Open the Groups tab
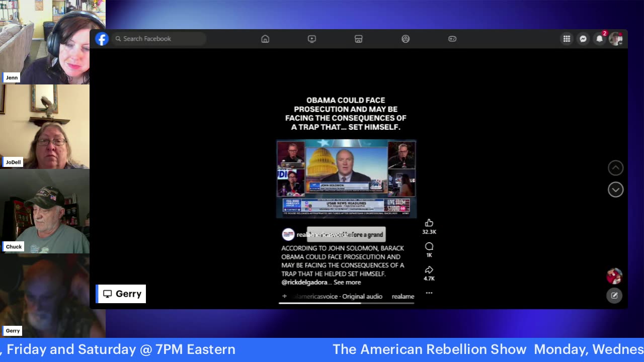This screenshot has width=644, height=362. tap(406, 39)
